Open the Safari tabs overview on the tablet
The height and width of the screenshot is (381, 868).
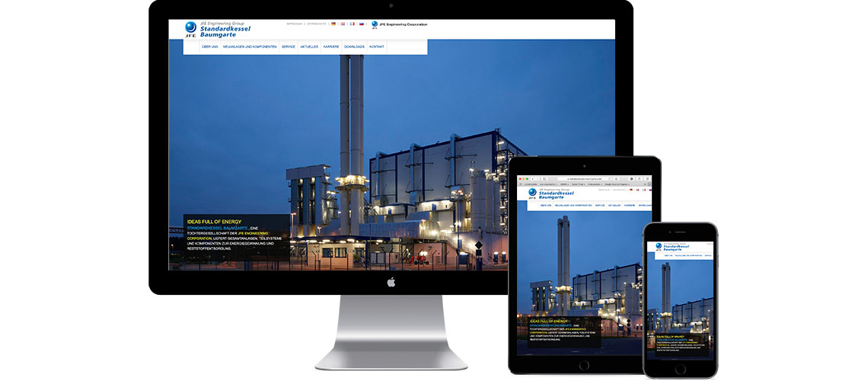(x=647, y=179)
